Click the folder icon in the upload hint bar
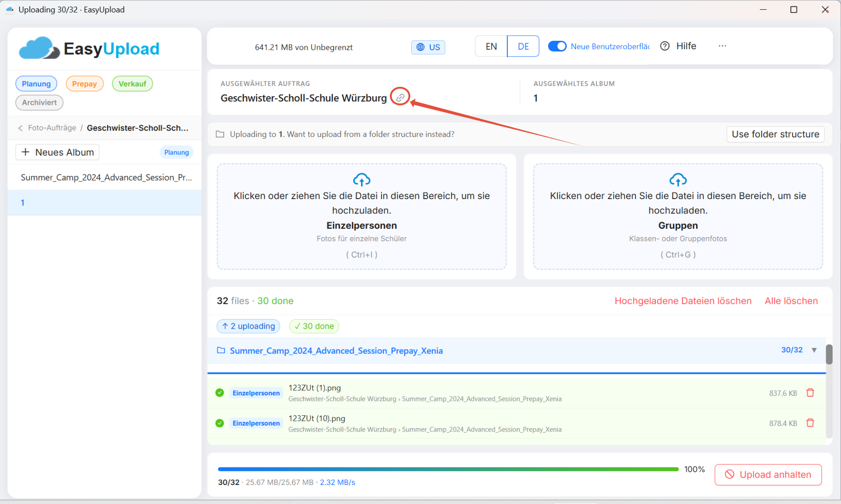Viewport: 841px width, 504px height. tap(220, 134)
